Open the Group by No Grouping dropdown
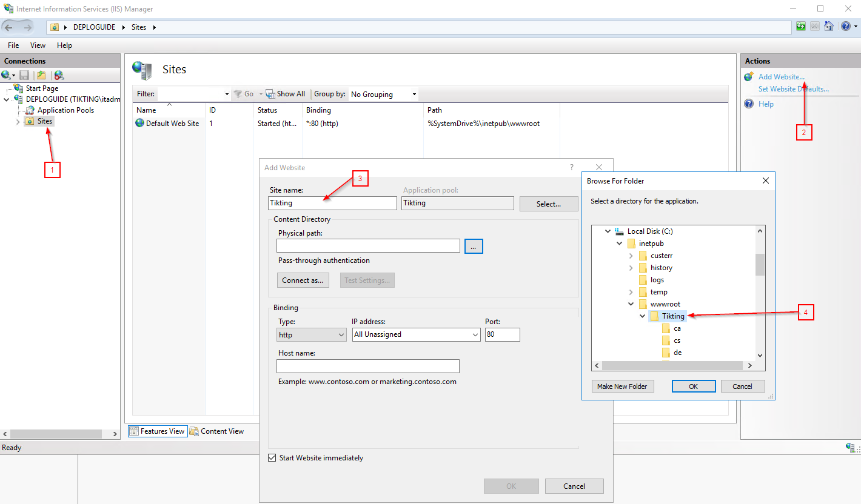The image size is (861, 504). tap(383, 94)
